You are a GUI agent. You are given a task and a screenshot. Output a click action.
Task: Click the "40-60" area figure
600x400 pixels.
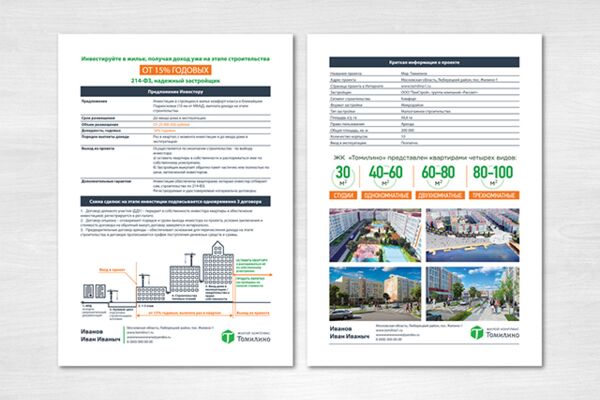click(x=385, y=173)
